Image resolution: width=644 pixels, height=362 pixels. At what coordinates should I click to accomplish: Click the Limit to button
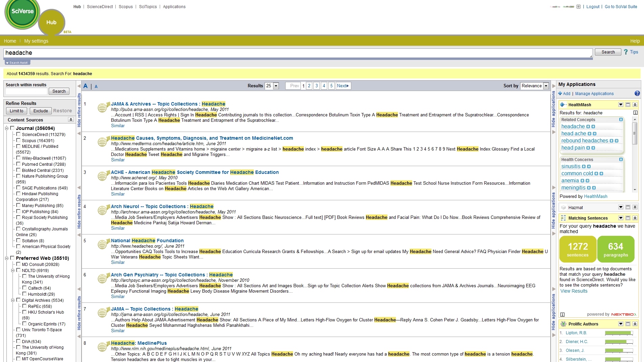coord(17,111)
